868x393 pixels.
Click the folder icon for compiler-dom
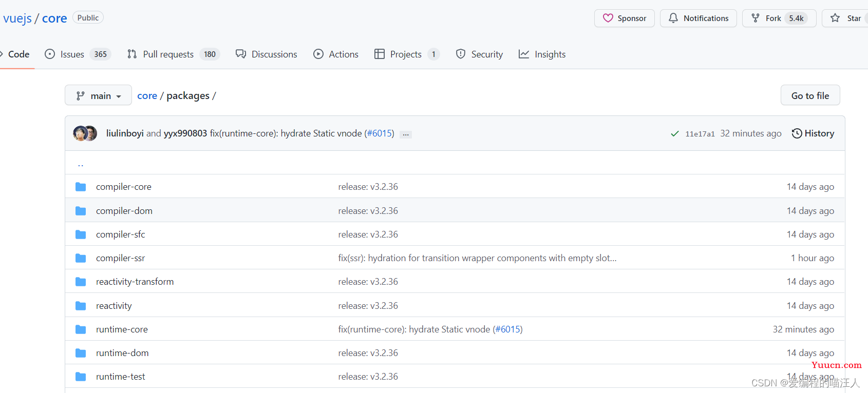point(81,211)
